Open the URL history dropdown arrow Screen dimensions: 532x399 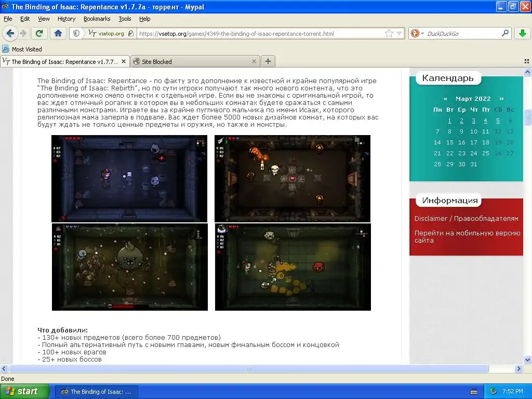[x=400, y=33]
